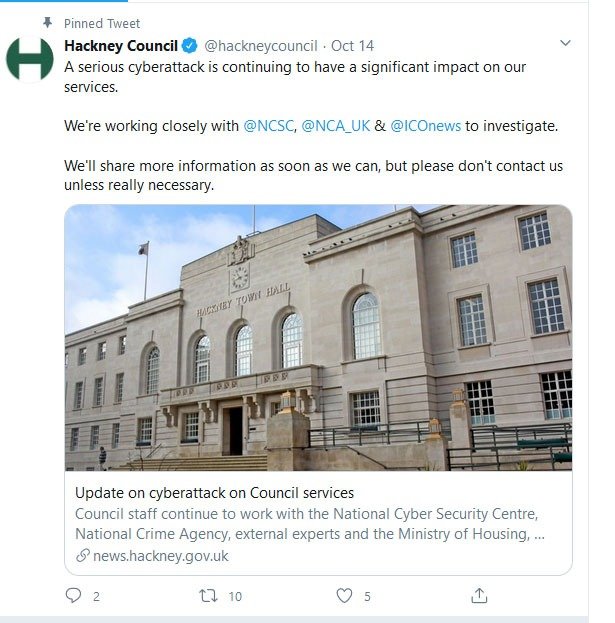The height and width of the screenshot is (623, 615).
Task: Open the Oct 14 tweet timestamp
Action: tap(351, 46)
